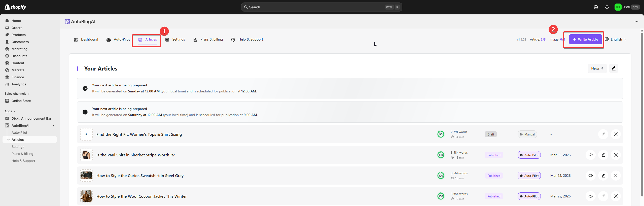644x206 pixels.
Task: Open article Find the Right Fit: Women's Tops
Action: [139, 134]
